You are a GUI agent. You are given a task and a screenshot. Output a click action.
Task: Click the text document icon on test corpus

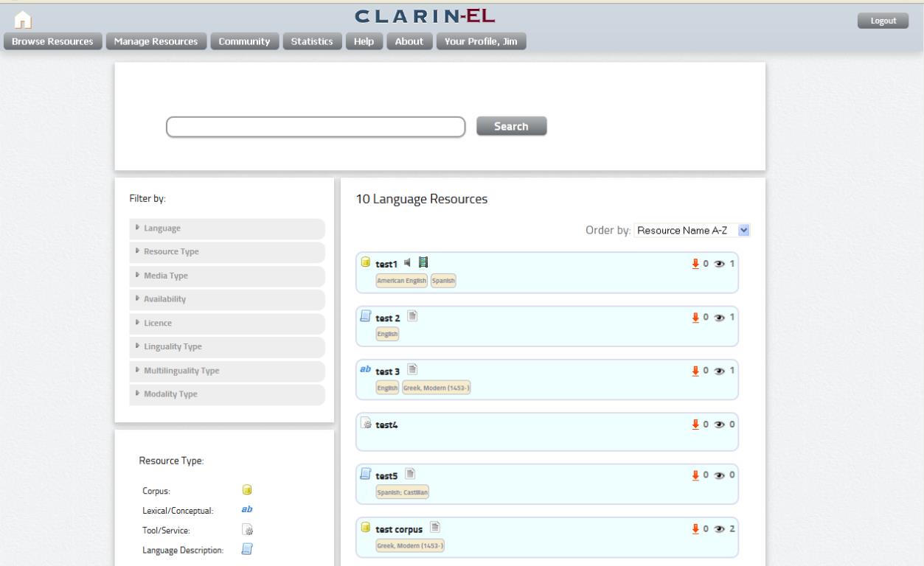tap(436, 528)
